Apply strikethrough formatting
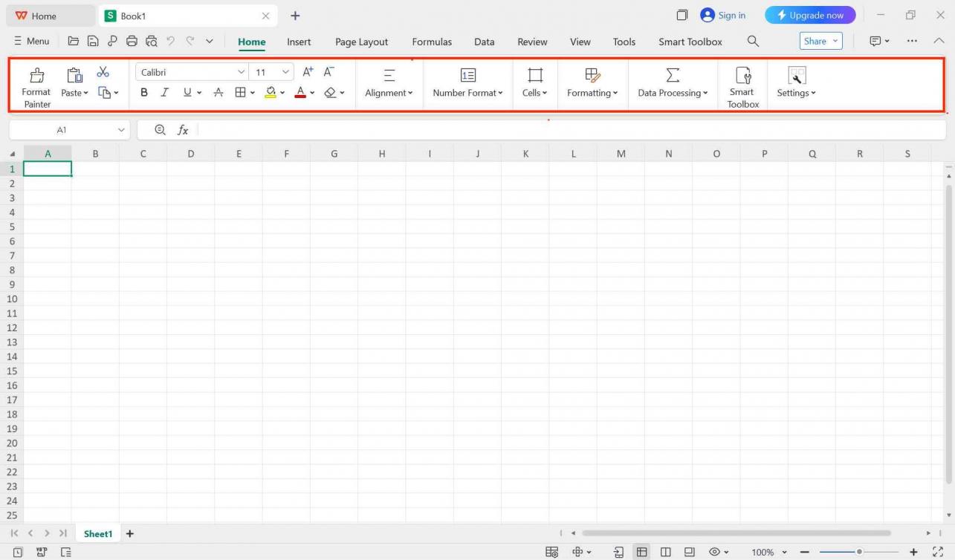The width and height of the screenshot is (955, 560). point(218,93)
